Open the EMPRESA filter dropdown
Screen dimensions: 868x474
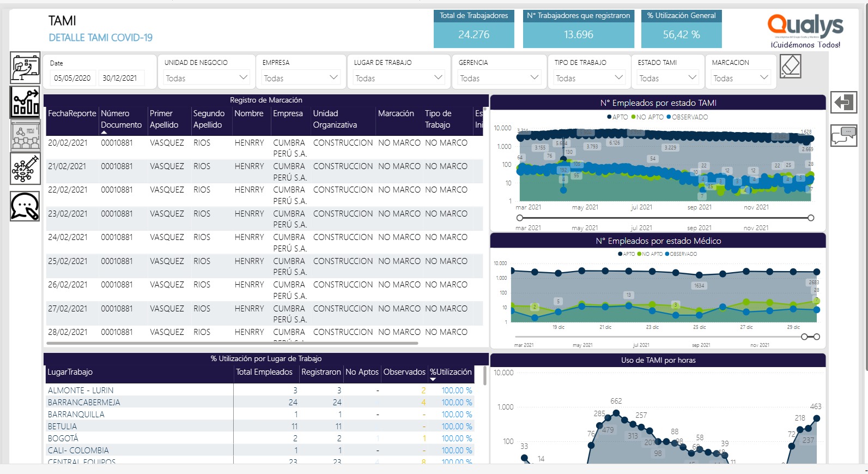301,78
